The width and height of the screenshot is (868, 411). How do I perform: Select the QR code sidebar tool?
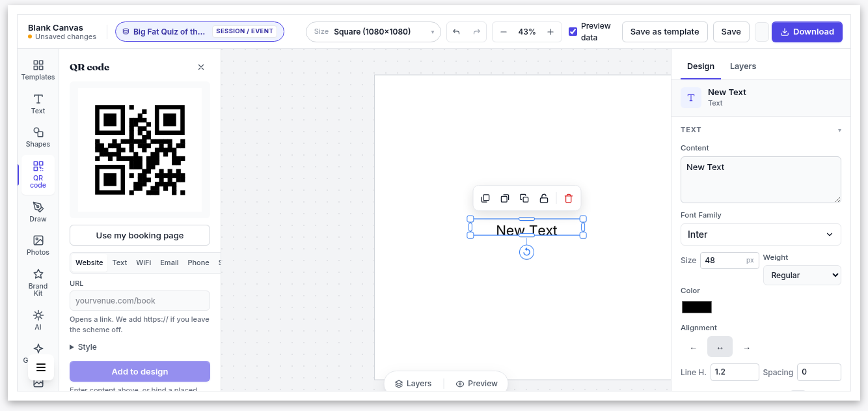[38, 175]
